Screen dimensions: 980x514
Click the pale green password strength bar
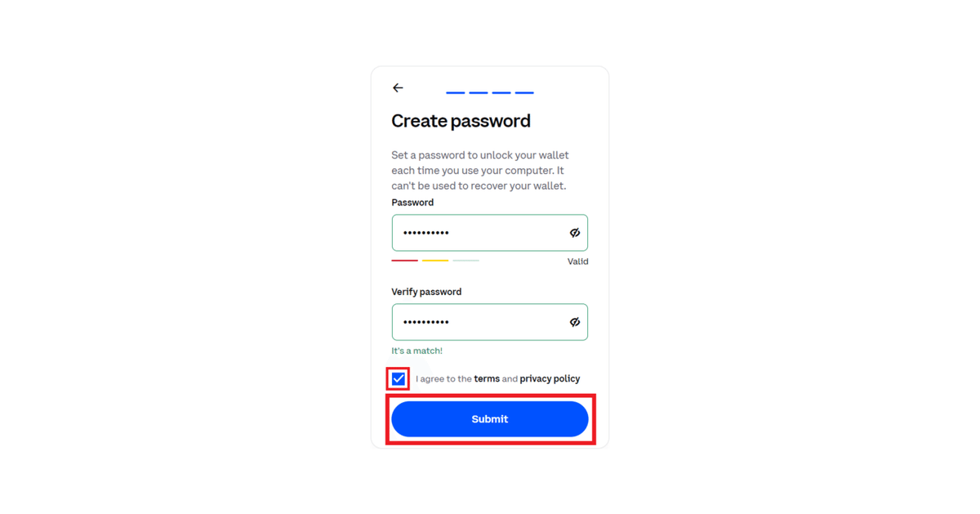[466, 261]
